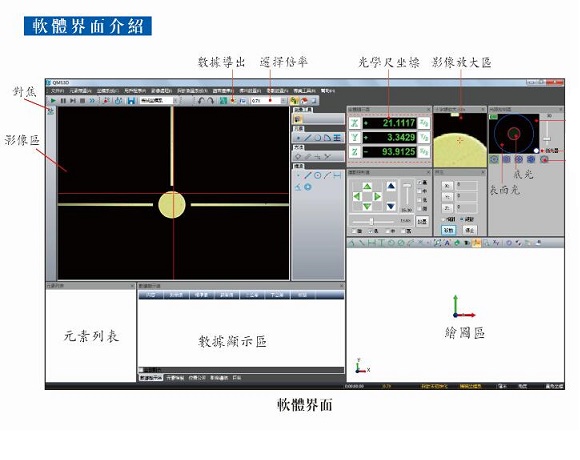Image resolution: width=580 pixels, height=460 pixels.
Task: Click the dark blue Z-axis down arrow
Action: tap(391, 206)
